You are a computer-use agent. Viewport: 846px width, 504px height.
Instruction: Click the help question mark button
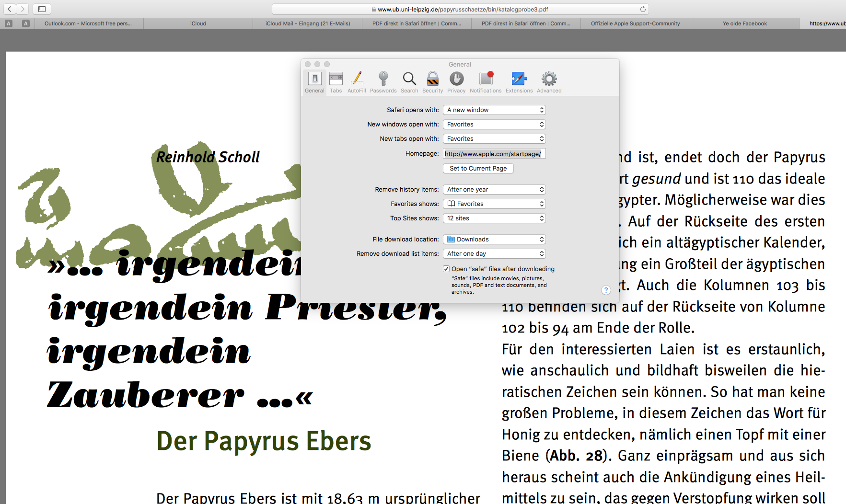[606, 290]
